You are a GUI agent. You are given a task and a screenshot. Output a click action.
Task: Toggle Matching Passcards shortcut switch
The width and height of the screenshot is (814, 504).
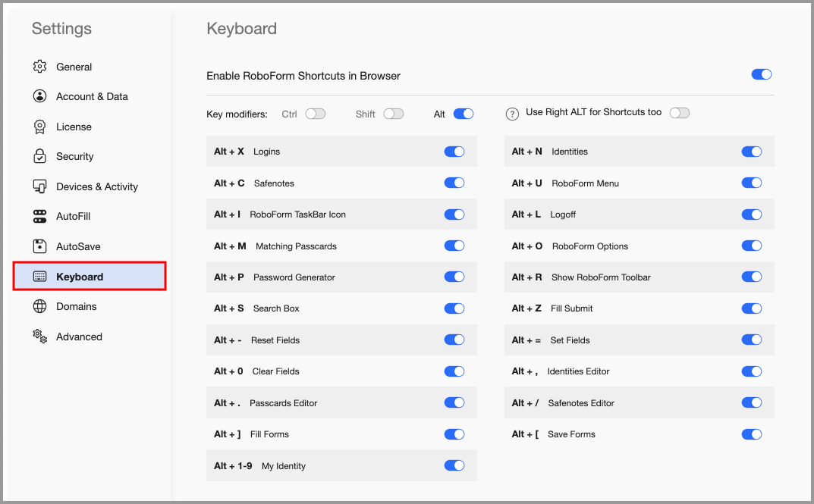(454, 246)
